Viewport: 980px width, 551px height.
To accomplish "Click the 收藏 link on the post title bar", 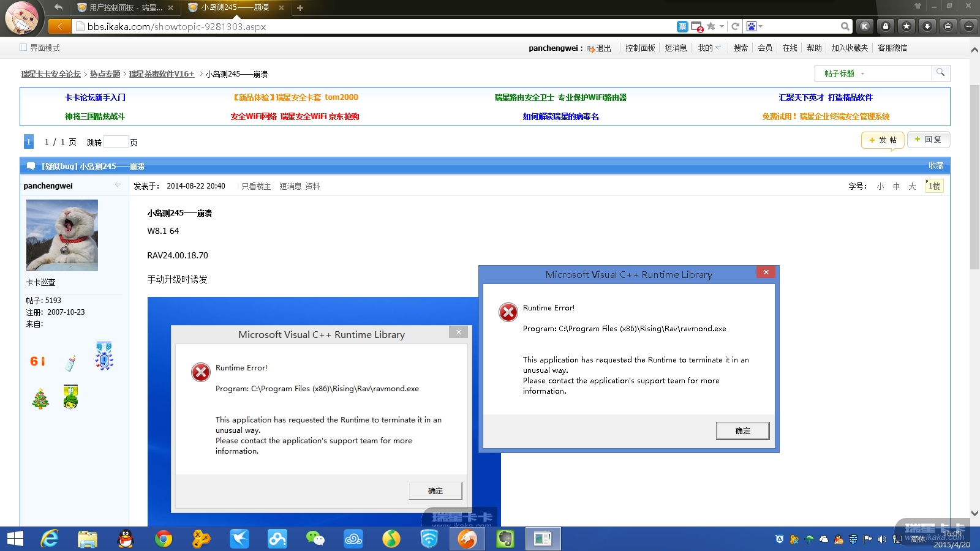I will coord(936,166).
